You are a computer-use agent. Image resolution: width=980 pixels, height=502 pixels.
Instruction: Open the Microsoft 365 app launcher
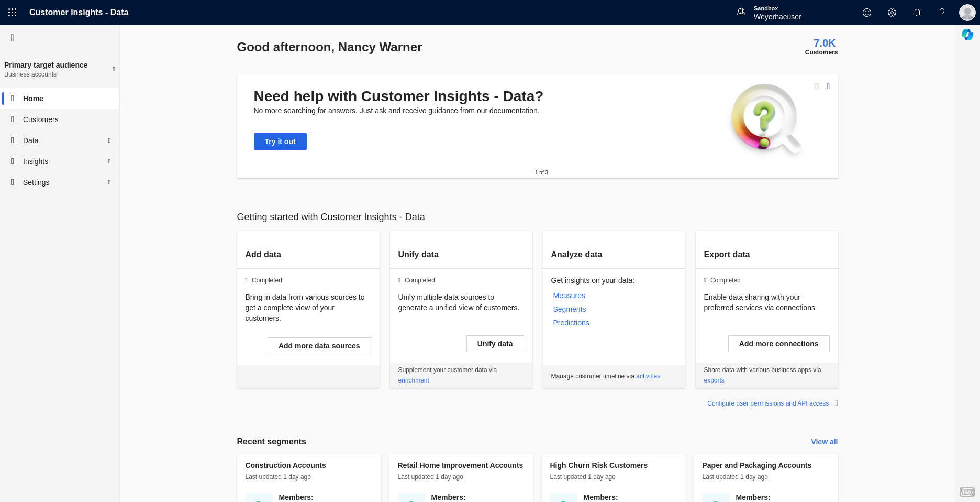click(x=12, y=12)
